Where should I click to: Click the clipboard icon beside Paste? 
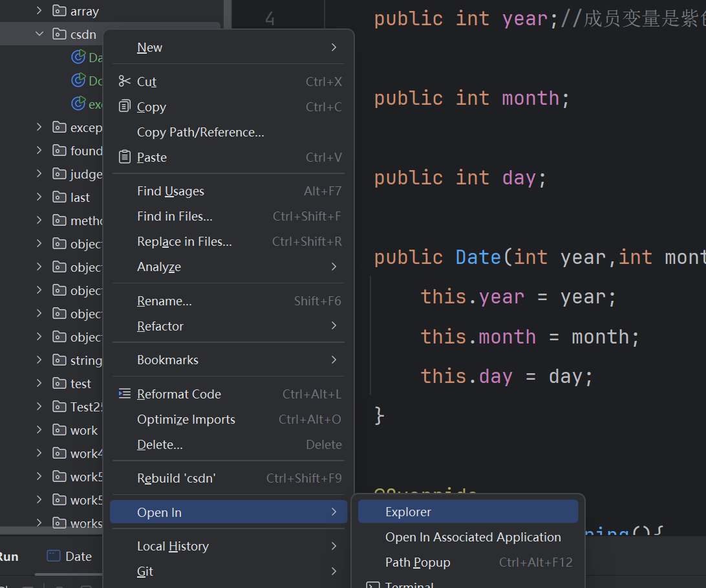pyautogui.click(x=124, y=157)
